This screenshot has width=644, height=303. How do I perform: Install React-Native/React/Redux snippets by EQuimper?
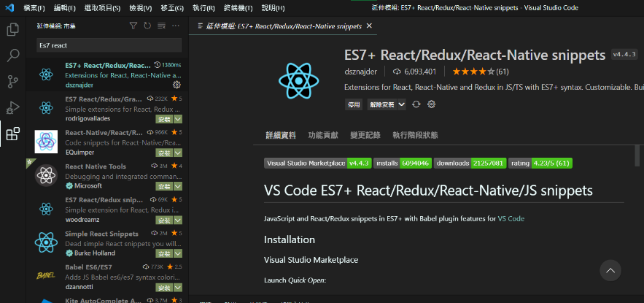pos(164,153)
